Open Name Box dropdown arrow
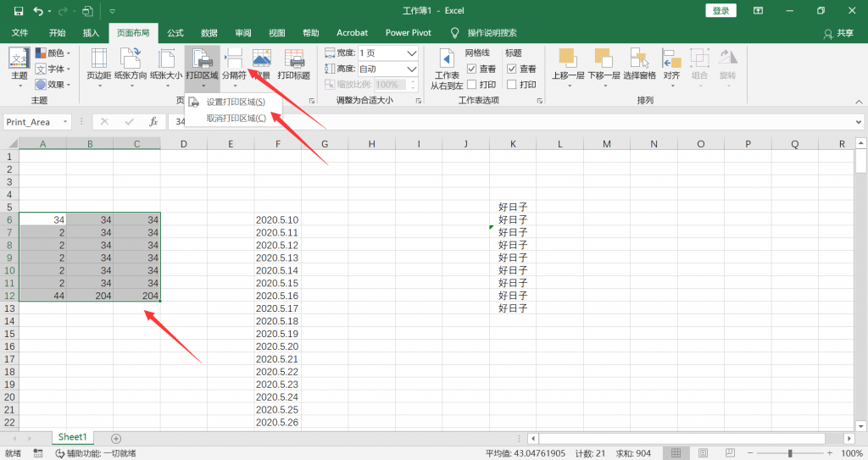 65,122
